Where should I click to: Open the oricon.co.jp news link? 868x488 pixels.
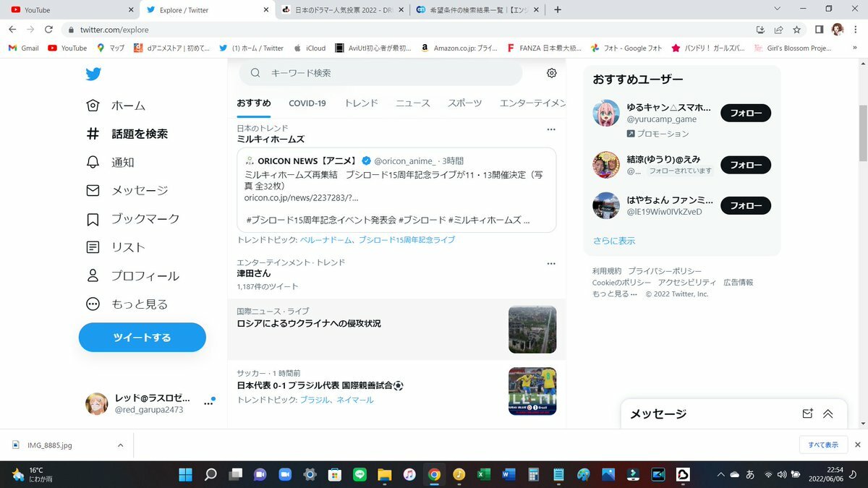click(301, 197)
